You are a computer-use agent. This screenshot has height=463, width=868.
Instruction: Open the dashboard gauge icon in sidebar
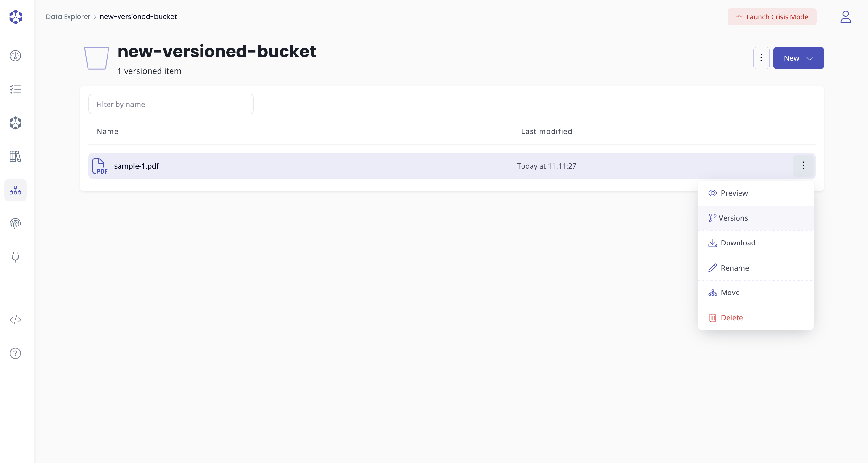pos(15,56)
